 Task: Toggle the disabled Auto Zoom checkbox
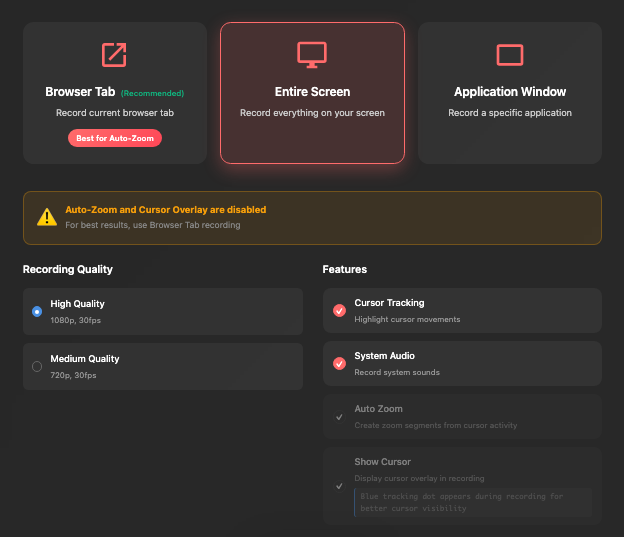339,417
